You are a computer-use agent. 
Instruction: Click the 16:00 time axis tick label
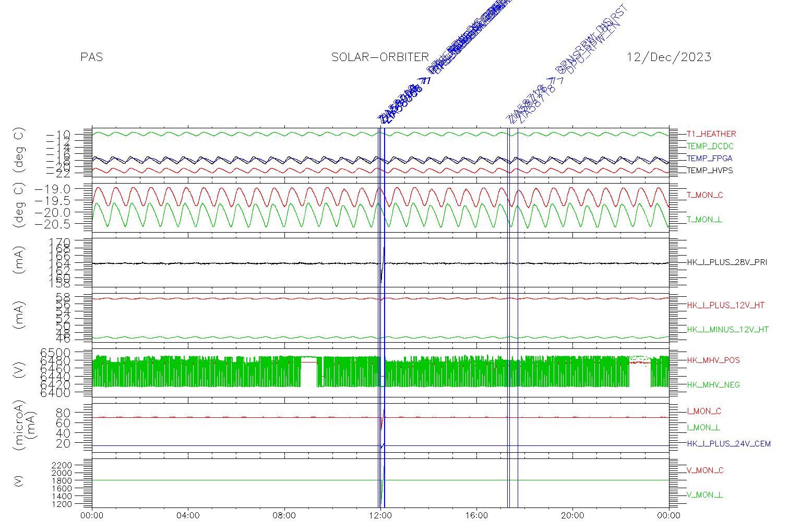pyautogui.click(x=476, y=516)
